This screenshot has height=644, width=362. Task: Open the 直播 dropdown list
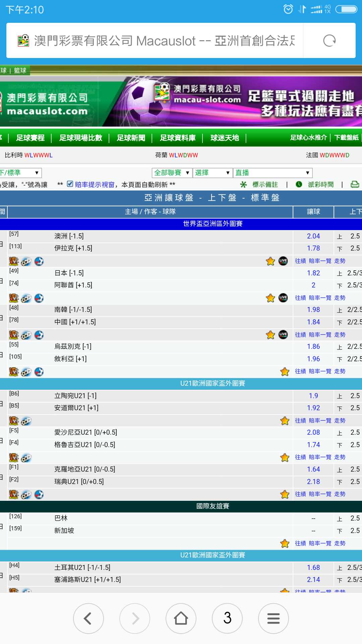pyautogui.click(x=273, y=173)
